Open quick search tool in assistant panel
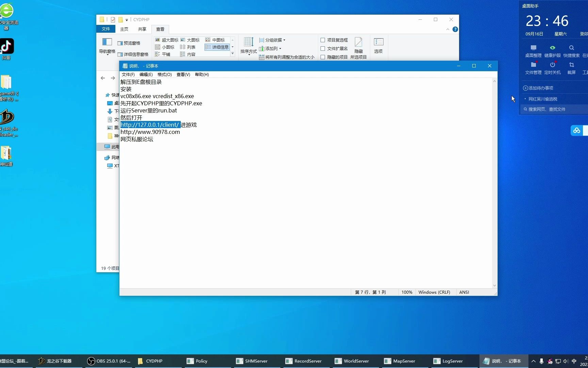This screenshot has height=368, width=588. pyautogui.click(x=571, y=51)
